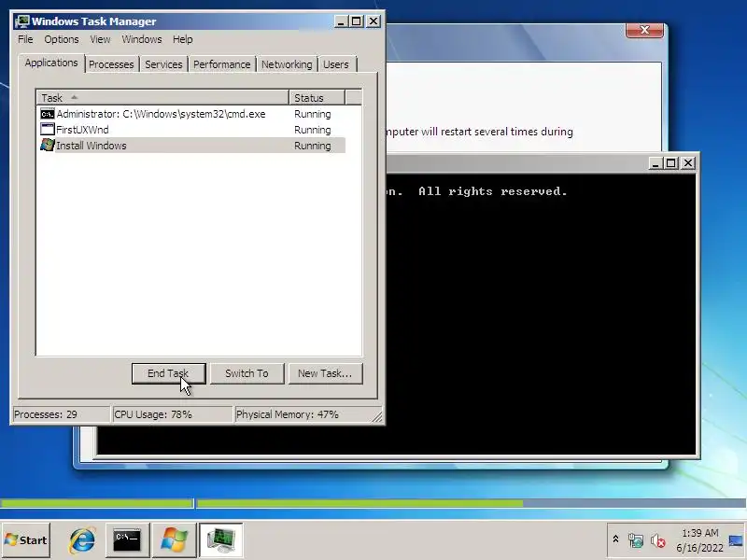747x560 pixels.
Task: Click the Task Manager title bar icon
Action: coord(21,21)
